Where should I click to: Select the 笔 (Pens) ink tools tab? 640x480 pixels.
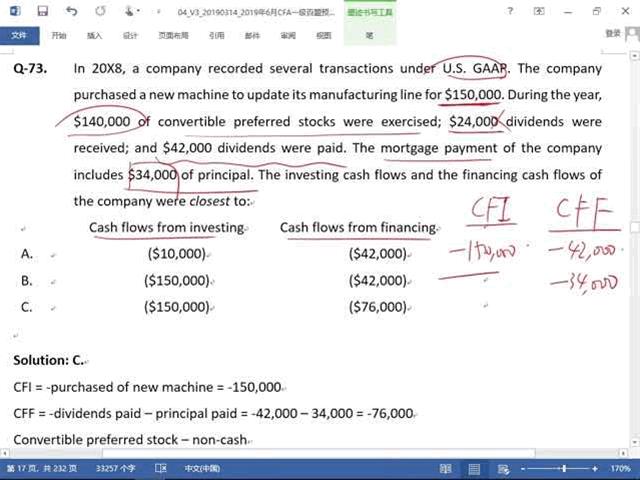(x=370, y=36)
